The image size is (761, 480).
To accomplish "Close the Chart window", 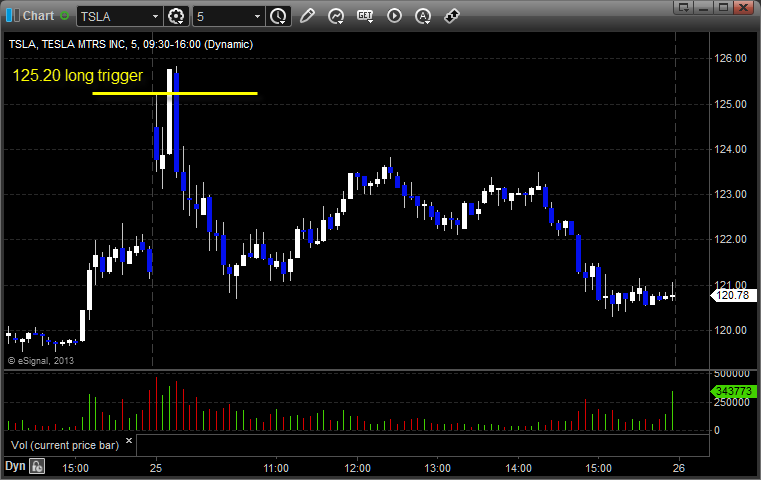I will click(743, 7).
